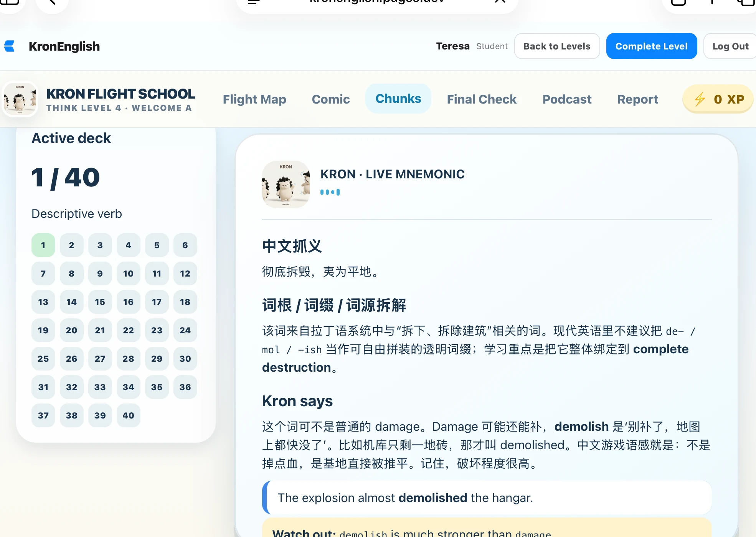The image size is (756, 537).
Task: Click the Log Out button
Action: (730, 46)
